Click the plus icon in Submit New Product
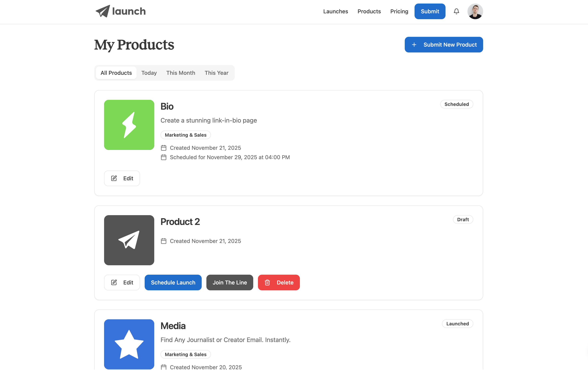The width and height of the screenshot is (588, 370). (x=414, y=45)
